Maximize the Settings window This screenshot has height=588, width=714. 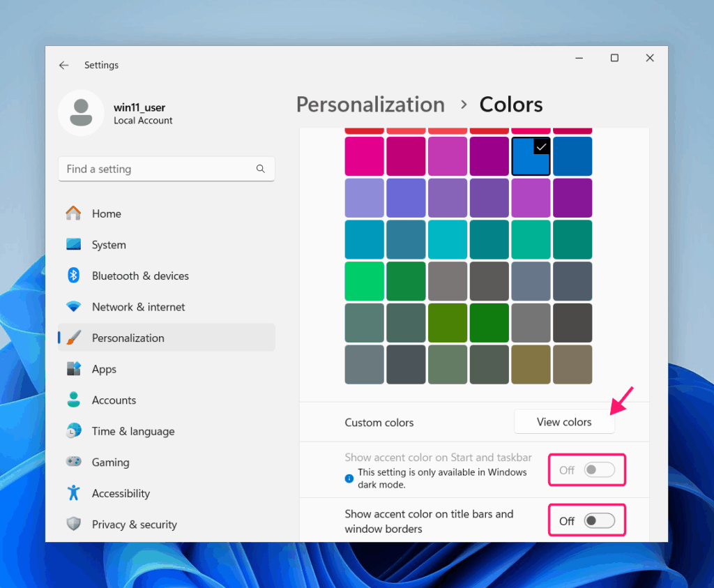tap(614, 58)
